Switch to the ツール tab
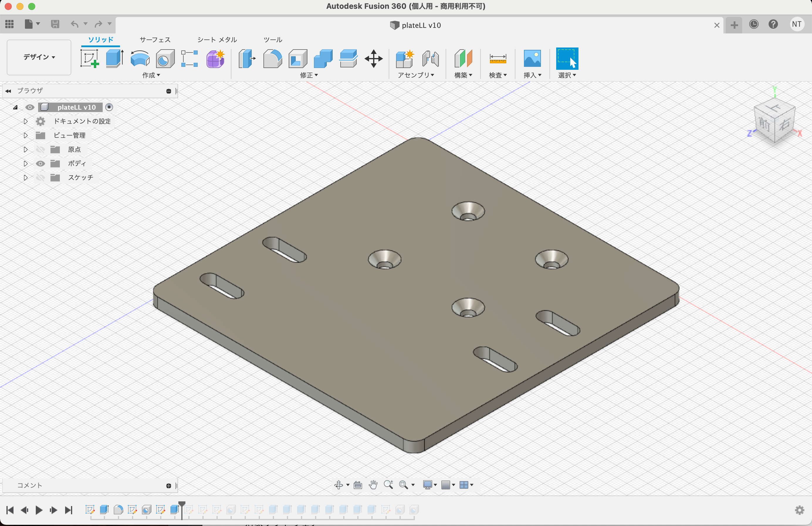Image resolution: width=812 pixels, height=526 pixels. [273, 40]
